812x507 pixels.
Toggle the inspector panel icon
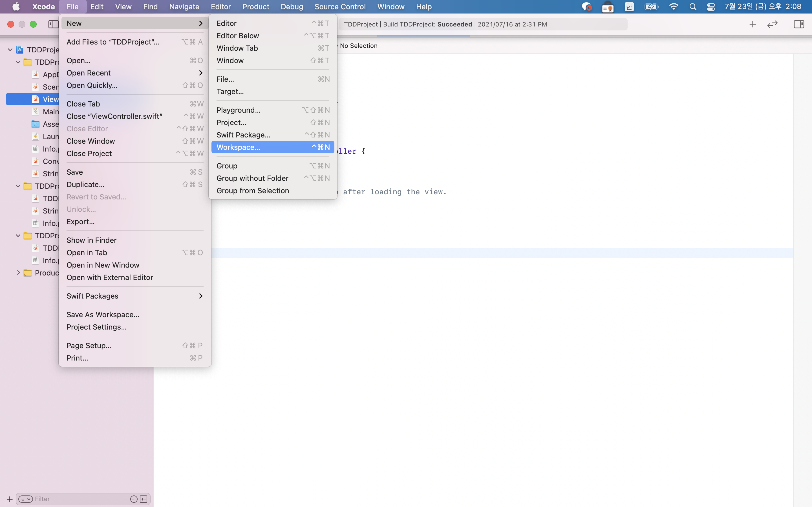coord(798,24)
